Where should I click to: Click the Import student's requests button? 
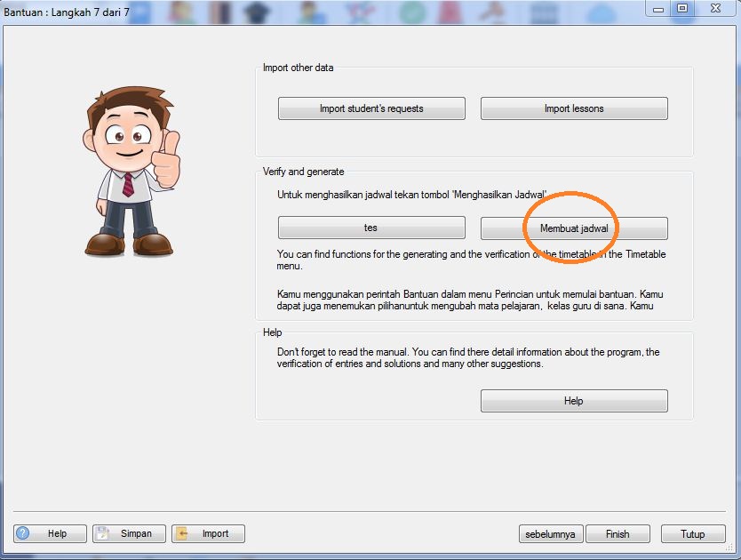(x=371, y=108)
